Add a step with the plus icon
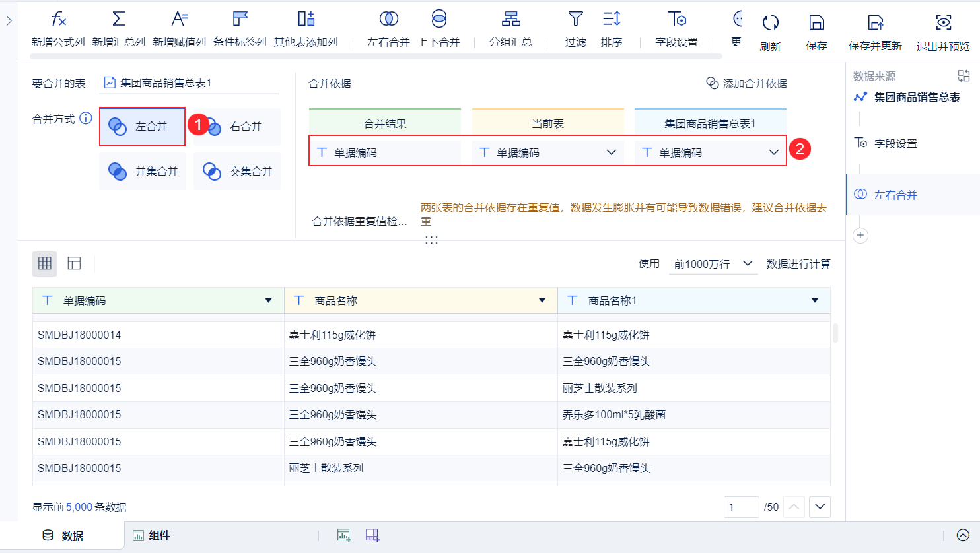This screenshot has width=980, height=553. pyautogui.click(x=860, y=236)
